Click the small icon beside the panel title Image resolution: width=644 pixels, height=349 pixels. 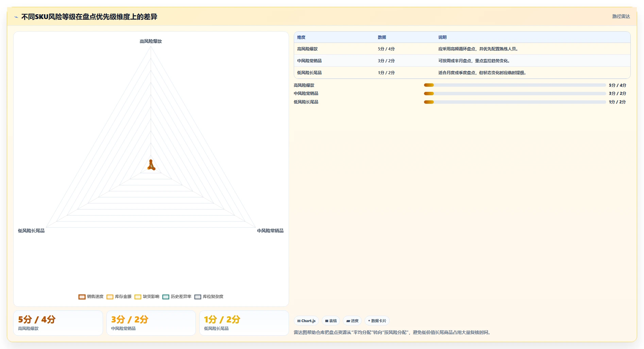click(x=16, y=17)
